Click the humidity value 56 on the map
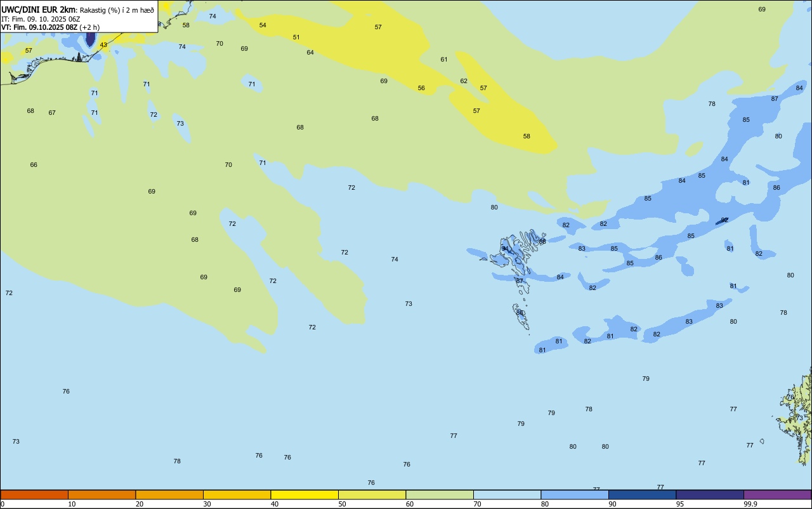 coord(421,88)
